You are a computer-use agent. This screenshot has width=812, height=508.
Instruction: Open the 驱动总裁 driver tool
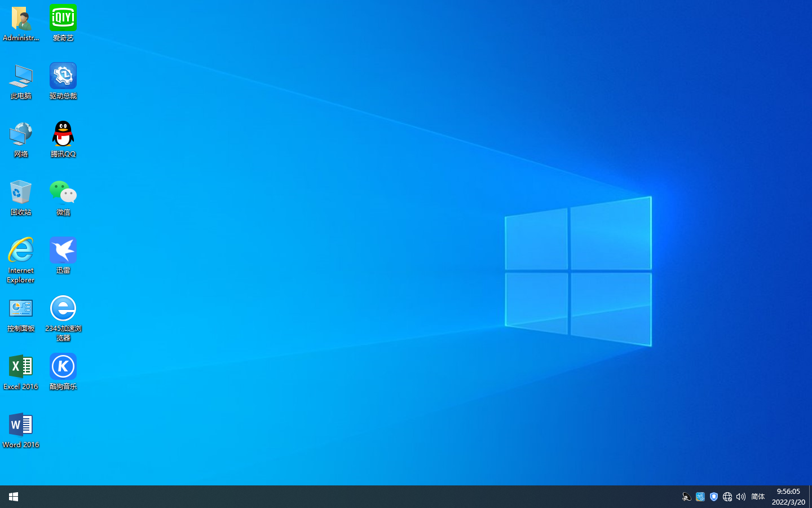[x=63, y=81]
